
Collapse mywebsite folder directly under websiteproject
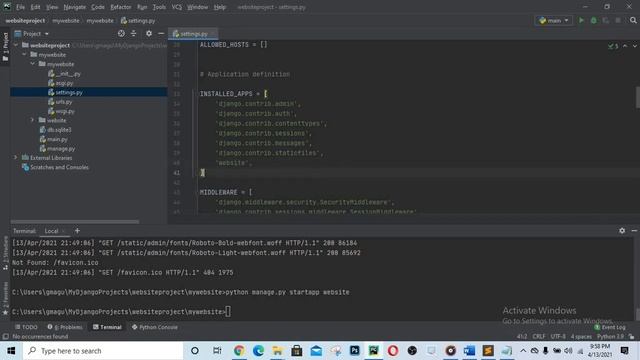click(24, 55)
